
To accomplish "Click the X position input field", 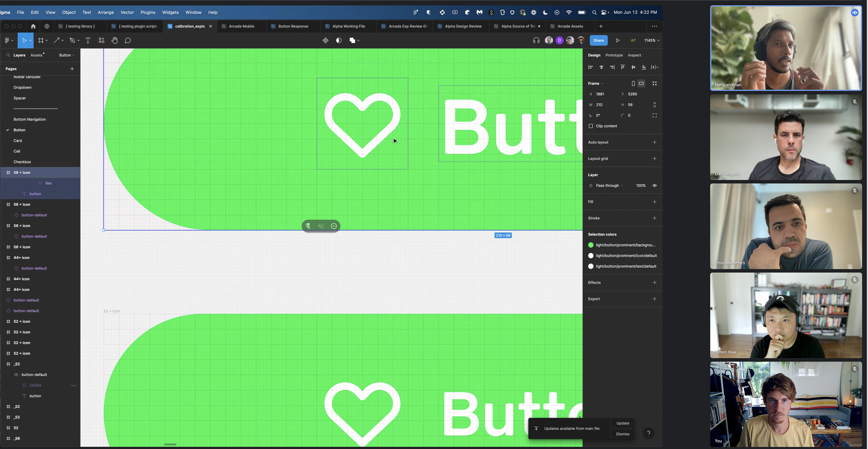I will (x=602, y=94).
